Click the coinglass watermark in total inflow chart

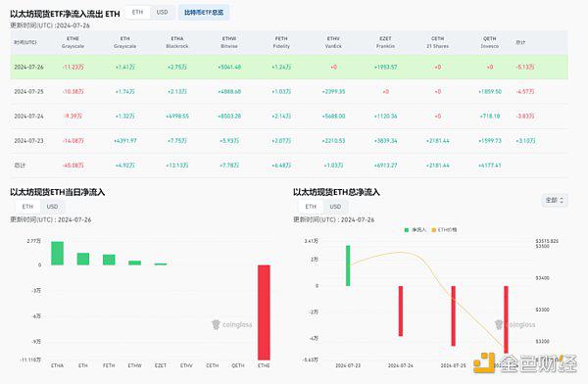click(x=514, y=324)
